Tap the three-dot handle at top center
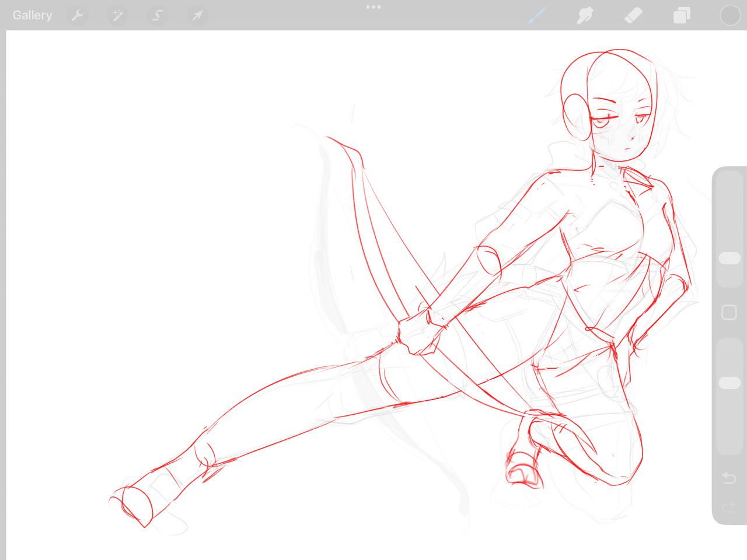The image size is (747, 560). point(373,7)
